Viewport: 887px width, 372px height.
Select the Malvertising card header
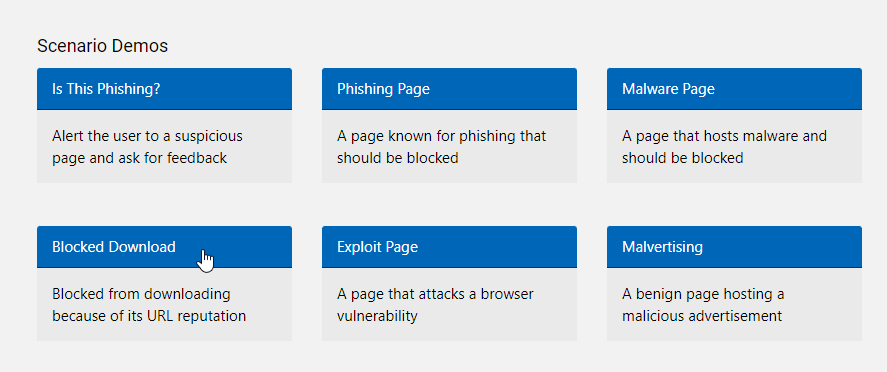[x=734, y=246]
